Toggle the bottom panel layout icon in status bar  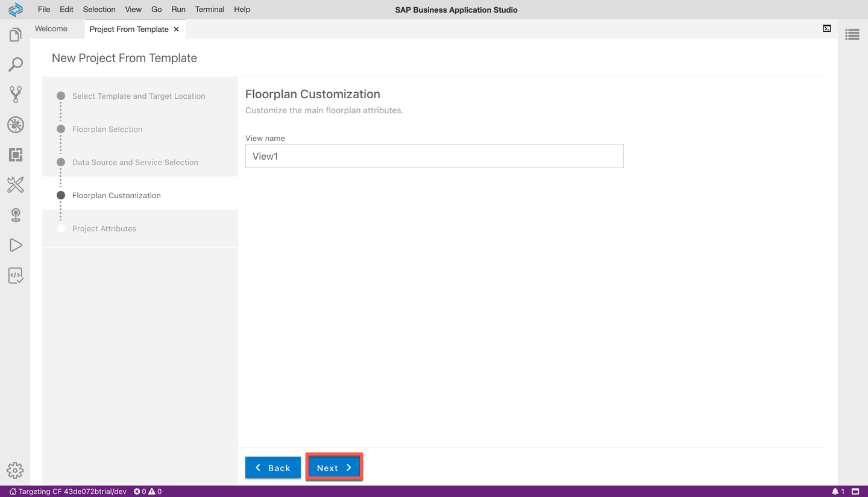click(x=855, y=492)
